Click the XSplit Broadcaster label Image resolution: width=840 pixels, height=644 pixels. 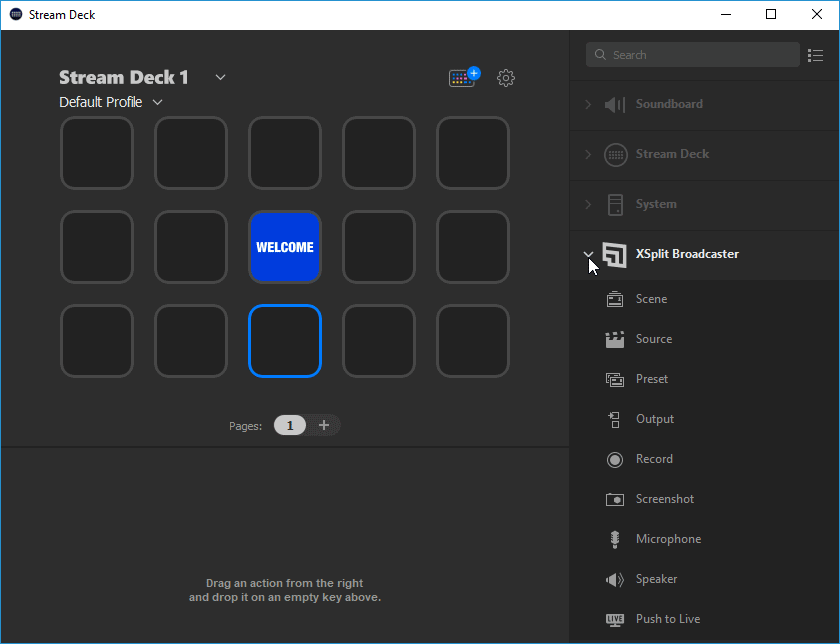[x=687, y=254]
